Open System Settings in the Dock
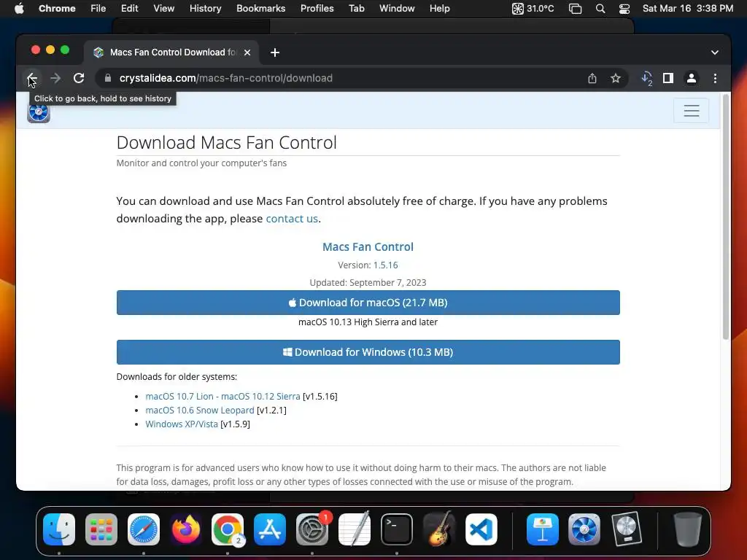Viewport: 747px width, 560px height. [312, 529]
